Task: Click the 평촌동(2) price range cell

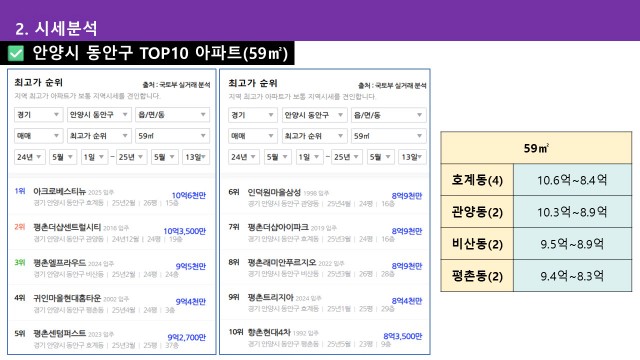Action: [572, 276]
